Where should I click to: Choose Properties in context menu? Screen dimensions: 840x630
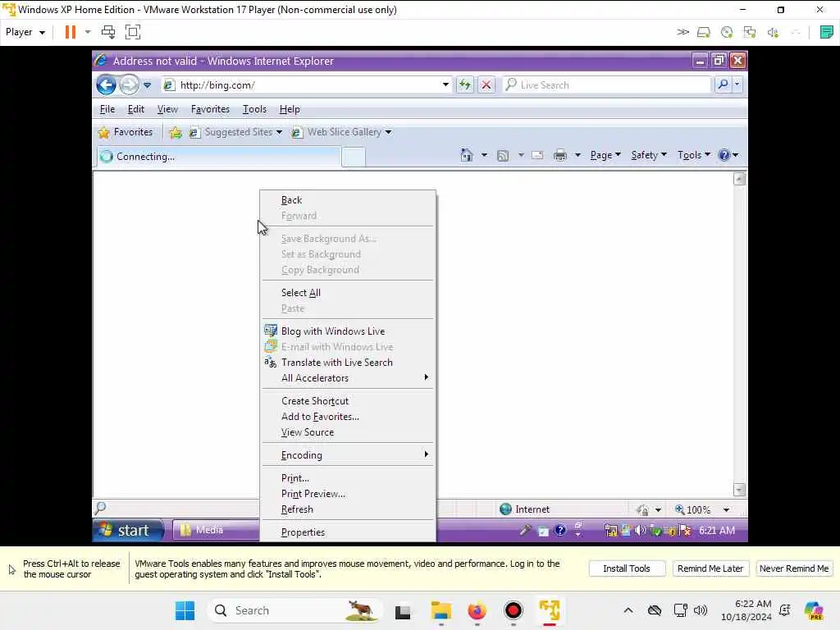(348, 532)
